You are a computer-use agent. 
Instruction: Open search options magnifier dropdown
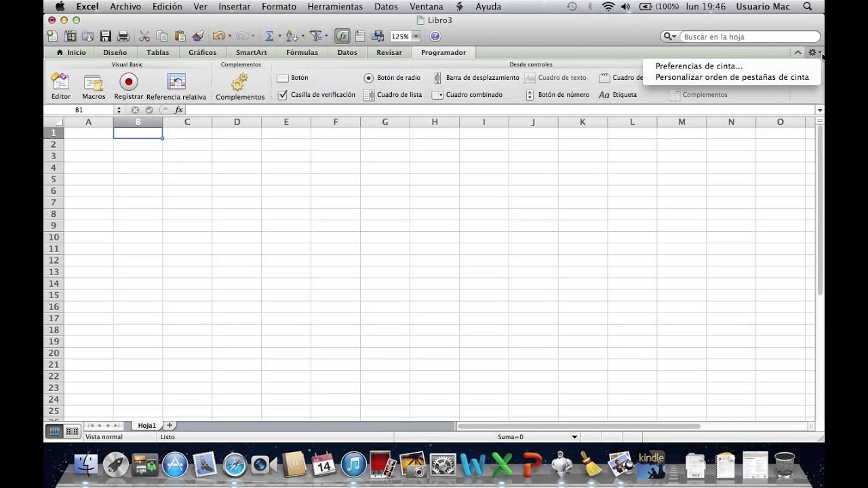point(670,37)
